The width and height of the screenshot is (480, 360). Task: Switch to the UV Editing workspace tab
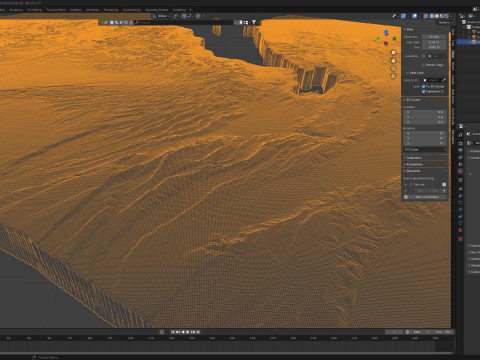coord(34,10)
